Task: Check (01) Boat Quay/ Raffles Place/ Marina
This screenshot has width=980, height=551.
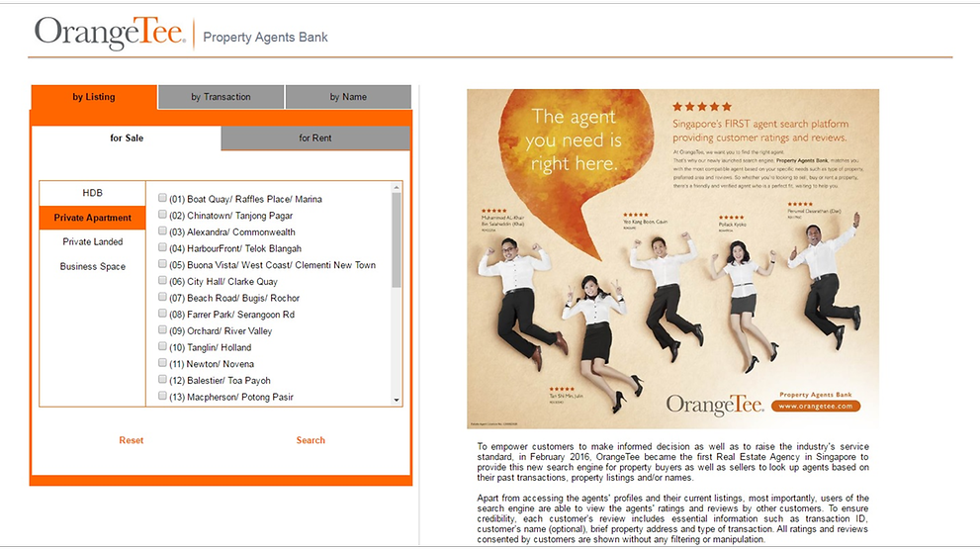Action: 162,198
